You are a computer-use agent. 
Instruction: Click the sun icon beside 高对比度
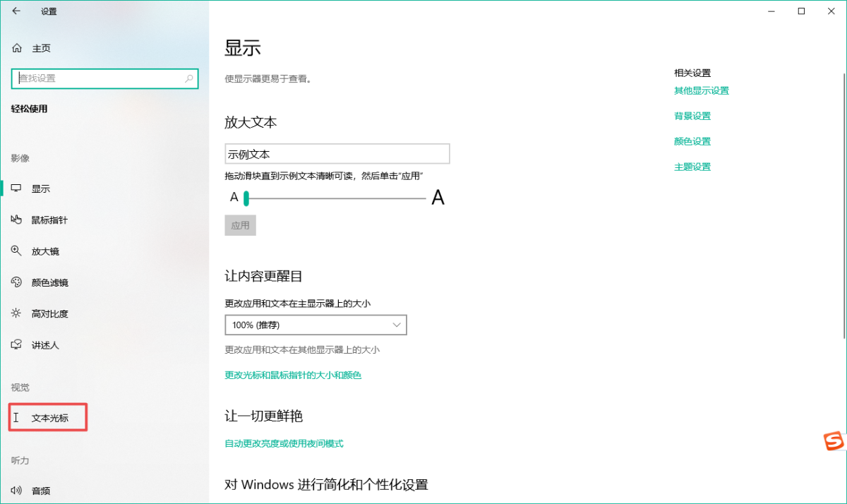pyautogui.click(x=17, y=313)
